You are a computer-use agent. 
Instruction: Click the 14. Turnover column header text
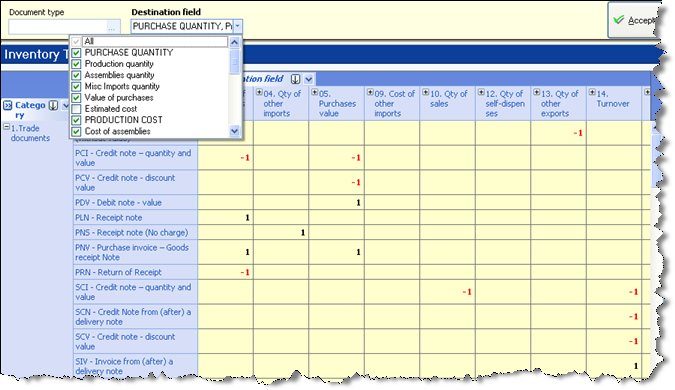coord(613,99)
